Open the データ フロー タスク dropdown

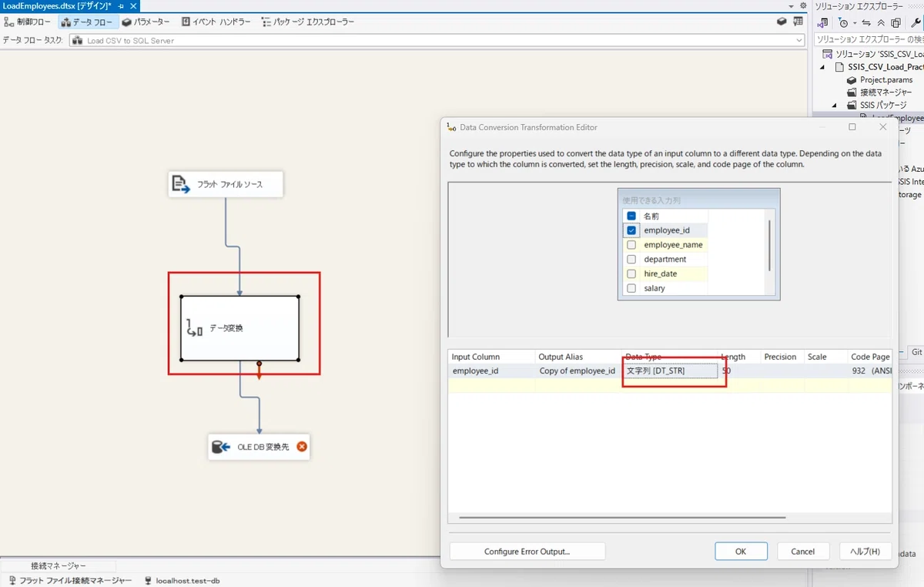(798, 41)
